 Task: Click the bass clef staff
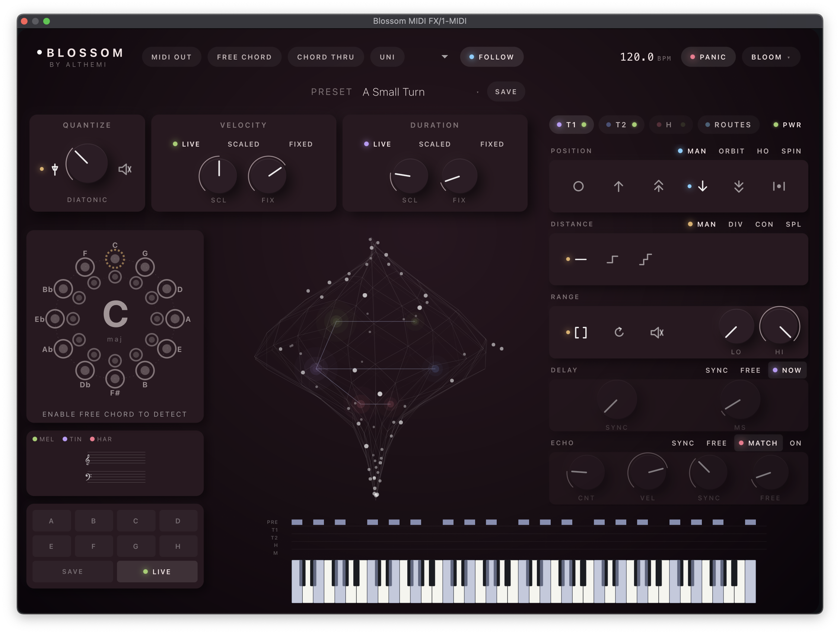click(115, 477)
